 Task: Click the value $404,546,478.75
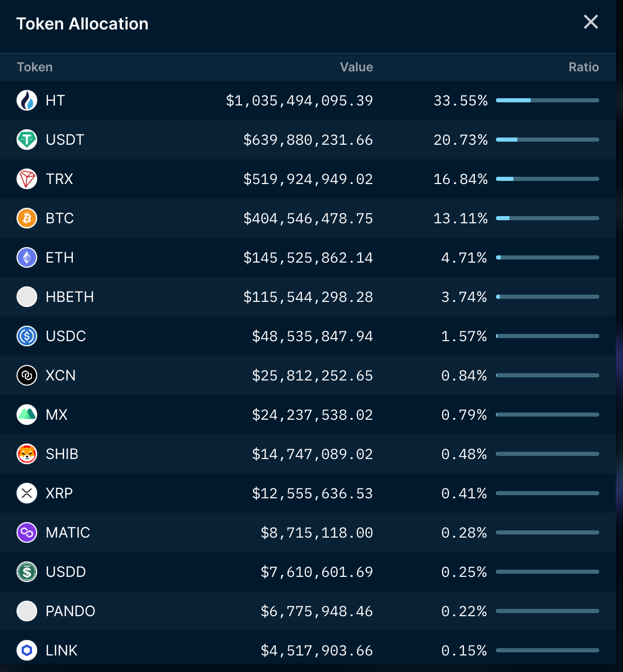click(x=308, y=218)
